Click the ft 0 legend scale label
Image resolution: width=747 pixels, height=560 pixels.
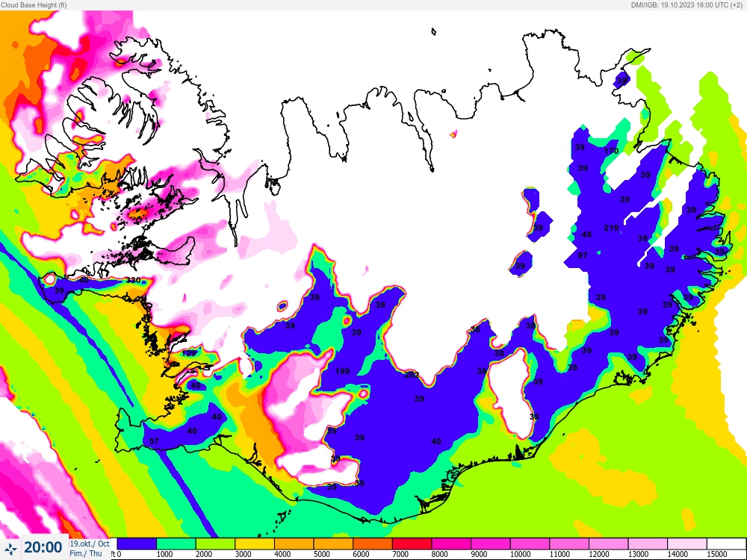point(116,554)
